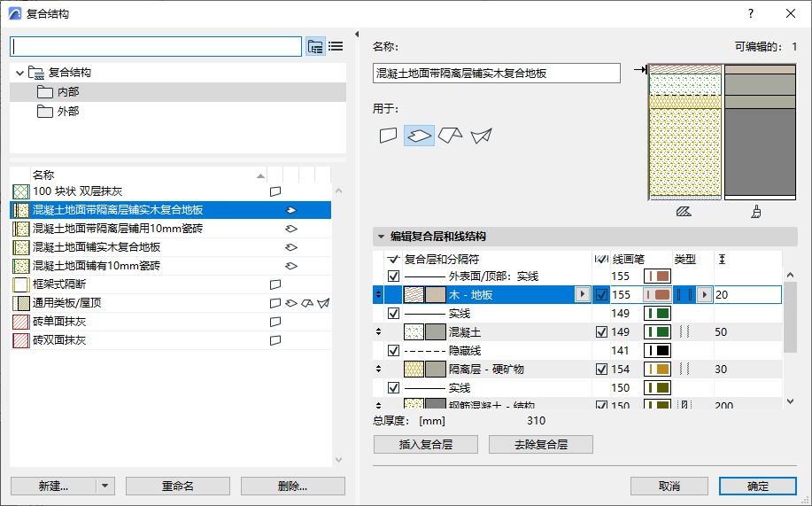Click pen color swatch of 隔离层 - 硬矿物
Screen dimensions: 812x506
(657, 370)
